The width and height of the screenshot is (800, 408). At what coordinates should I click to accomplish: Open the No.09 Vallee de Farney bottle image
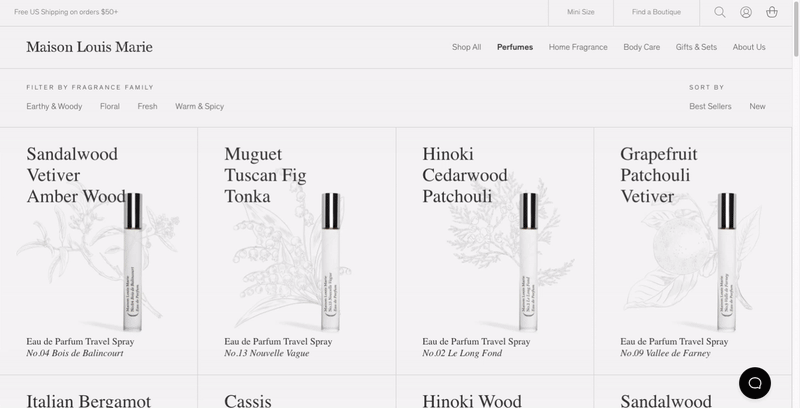pos(727,262)
